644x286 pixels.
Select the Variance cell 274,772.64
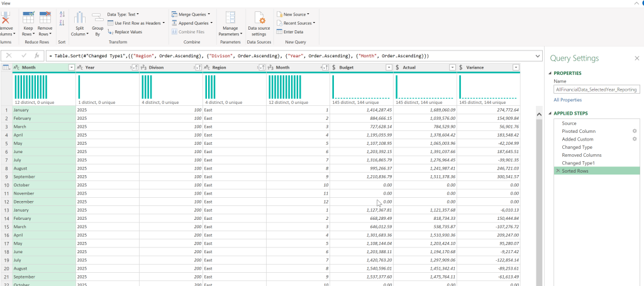(489, 110)
